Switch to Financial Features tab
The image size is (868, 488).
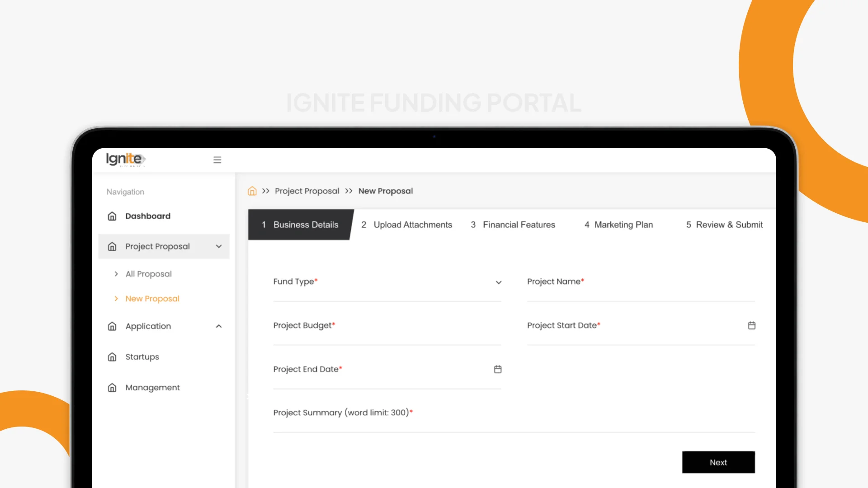(513, 225)
